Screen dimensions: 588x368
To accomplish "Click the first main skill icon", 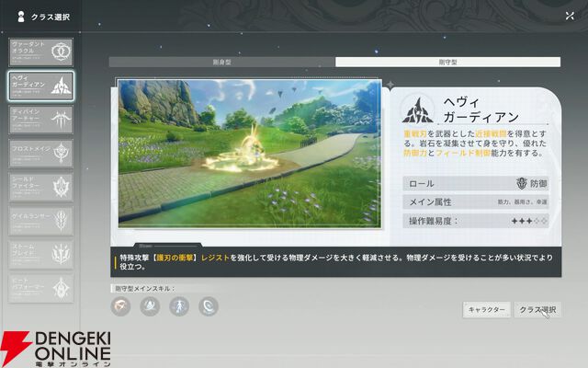I will click(120, 306).
